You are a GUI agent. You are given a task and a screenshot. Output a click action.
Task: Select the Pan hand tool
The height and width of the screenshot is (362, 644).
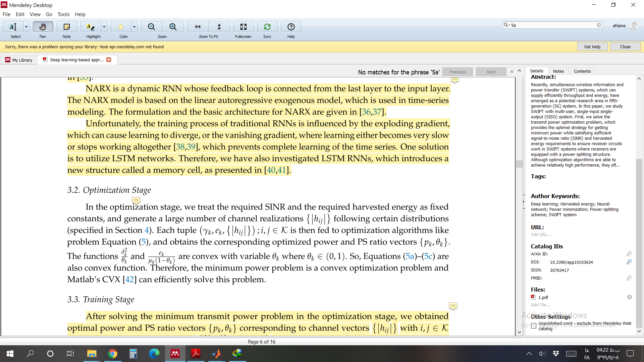click(x=43, y=27)
